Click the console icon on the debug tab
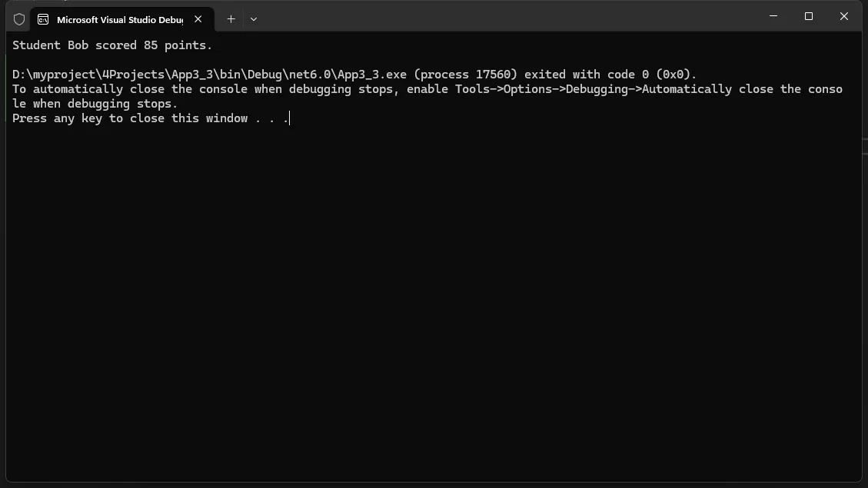Screen dimensions: 868x488 43,19
